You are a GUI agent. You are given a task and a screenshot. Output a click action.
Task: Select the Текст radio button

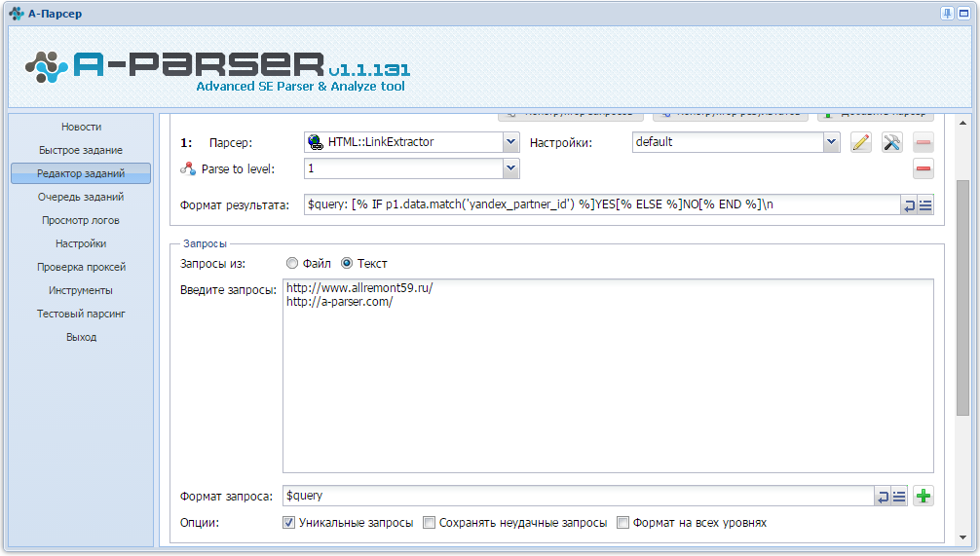(x=347, y=264)
